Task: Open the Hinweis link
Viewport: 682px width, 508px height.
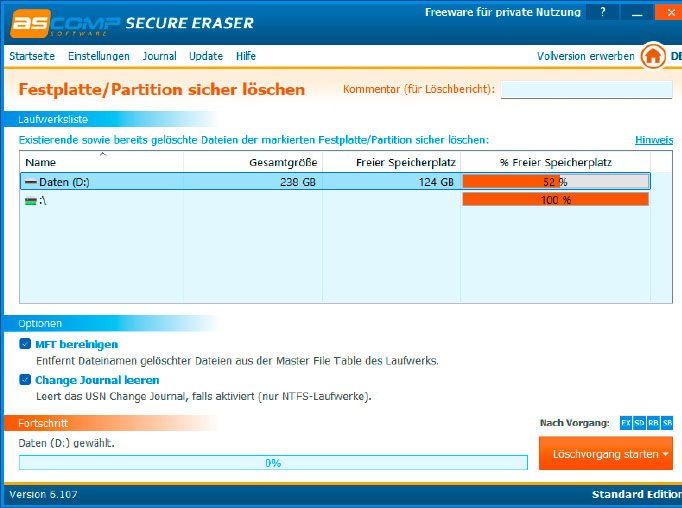Action: [654, 140]
